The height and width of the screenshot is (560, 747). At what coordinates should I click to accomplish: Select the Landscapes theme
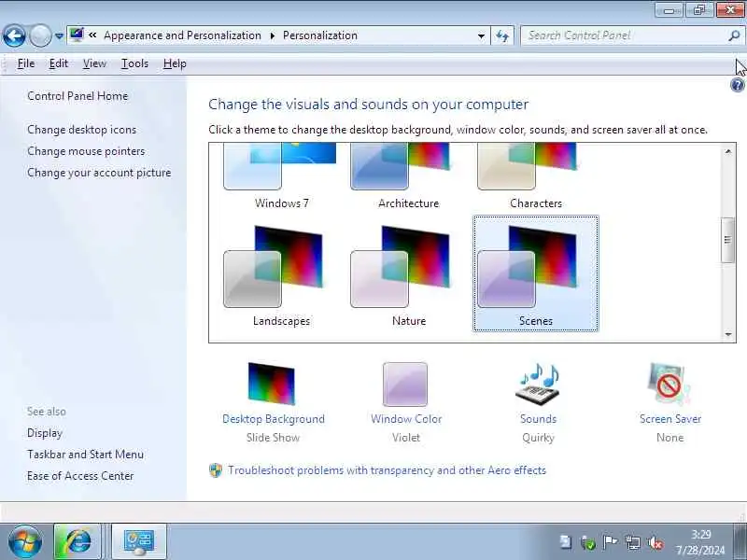point(281,273)
